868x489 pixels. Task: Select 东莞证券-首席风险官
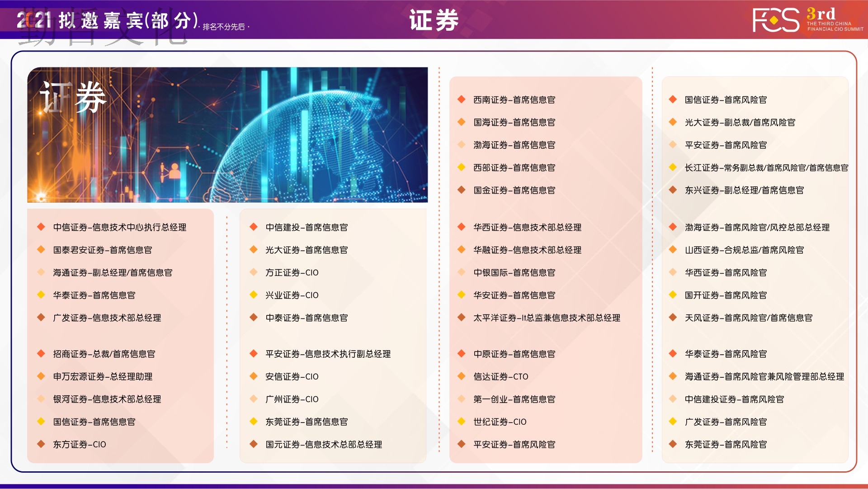tap(726, 445)
